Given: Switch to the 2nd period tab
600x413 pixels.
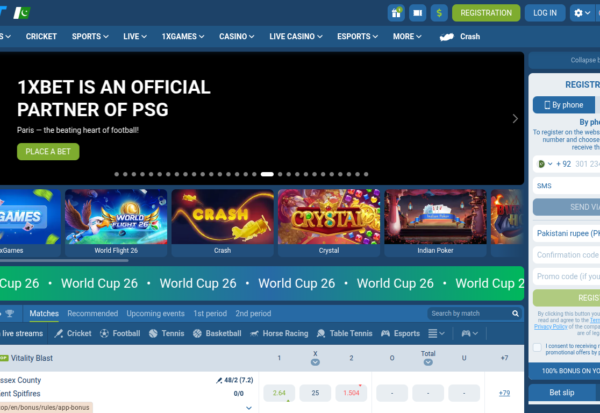Looking at the screenshot, I should coord(253,313).
